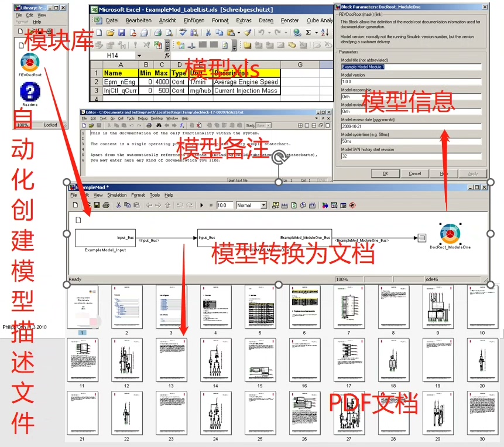Open the Normal simulation mode dropdown

pyautogui.click(x=264, y=205)
